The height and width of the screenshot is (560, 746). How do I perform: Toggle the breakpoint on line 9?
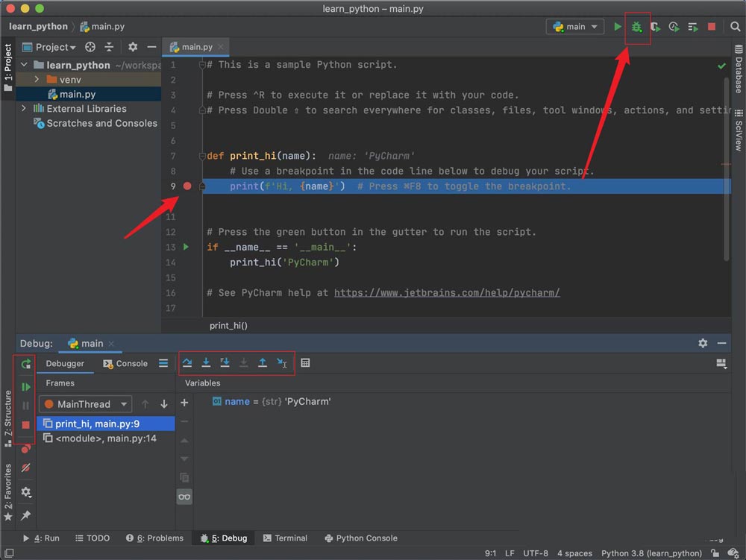tap(187, 186)
